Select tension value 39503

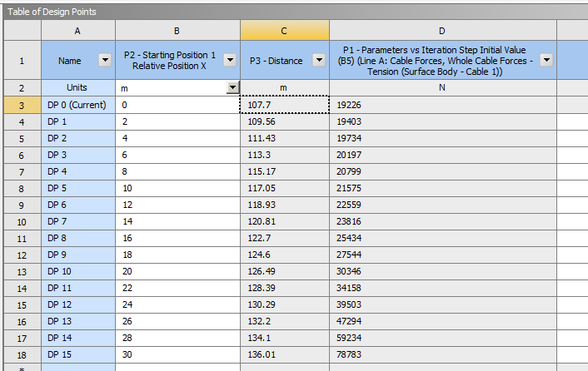443,304
